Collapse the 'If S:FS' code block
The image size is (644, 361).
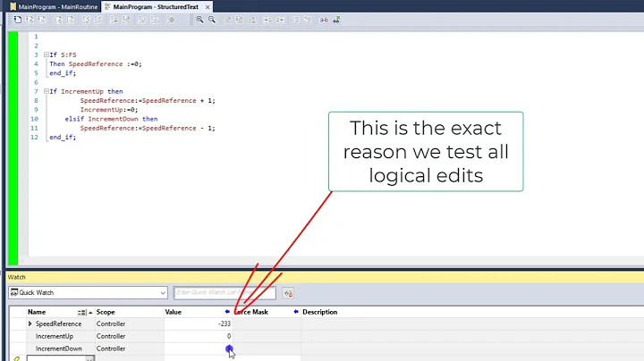(x=47, y=55)
